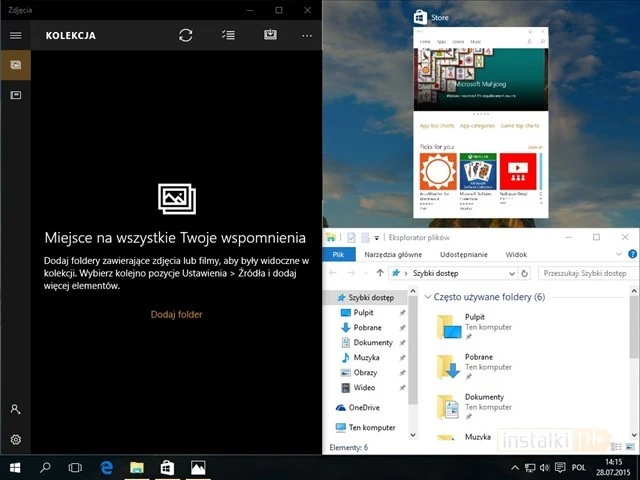Click the account icon in Photos sidebar
The image size is (640, 480).
15,409
